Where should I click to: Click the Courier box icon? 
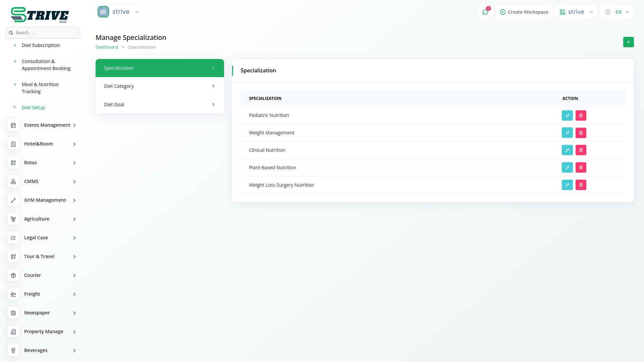point(13,275)
